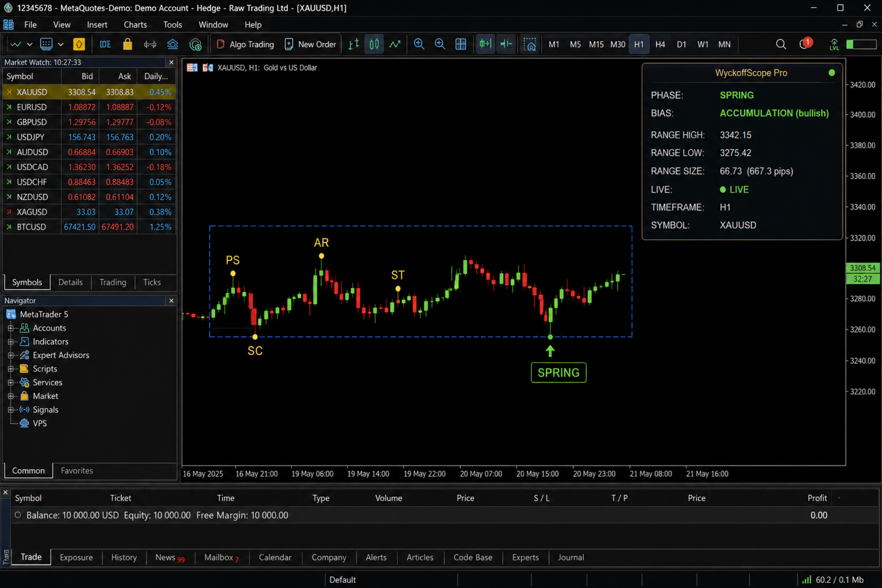882x588 pixels.
Task: Click the tile windows grid icon
Action: tap(461, 44)
